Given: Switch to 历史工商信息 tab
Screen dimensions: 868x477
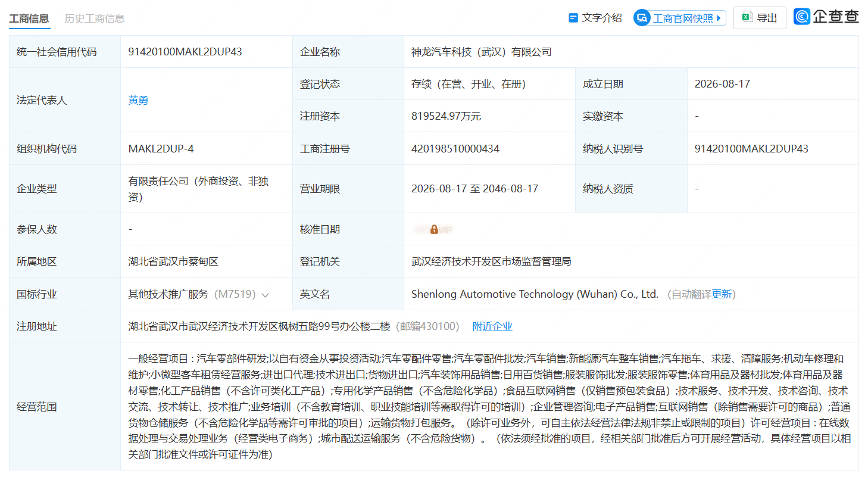Looking at the screenshot, I should 95,18.
